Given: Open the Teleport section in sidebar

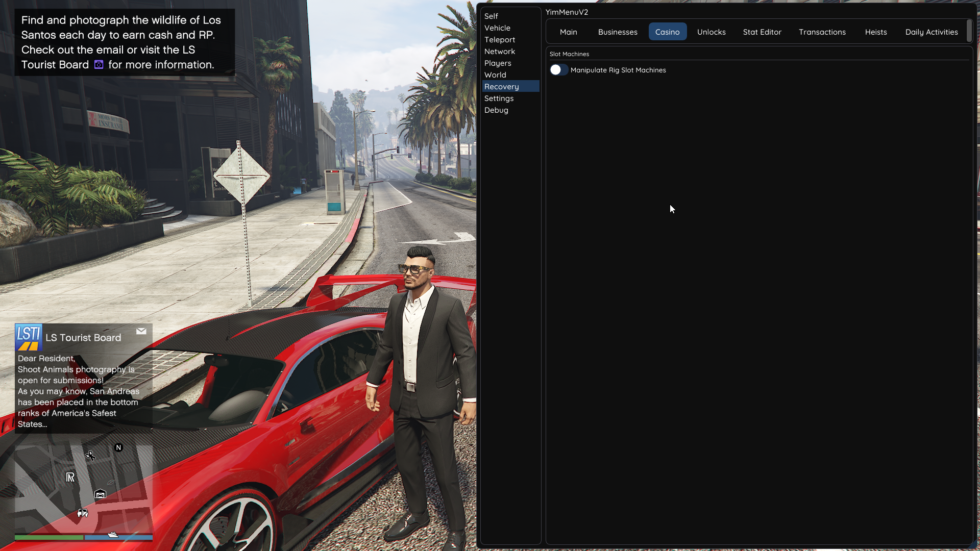Looking at the screenshot, I should point(499,40).
